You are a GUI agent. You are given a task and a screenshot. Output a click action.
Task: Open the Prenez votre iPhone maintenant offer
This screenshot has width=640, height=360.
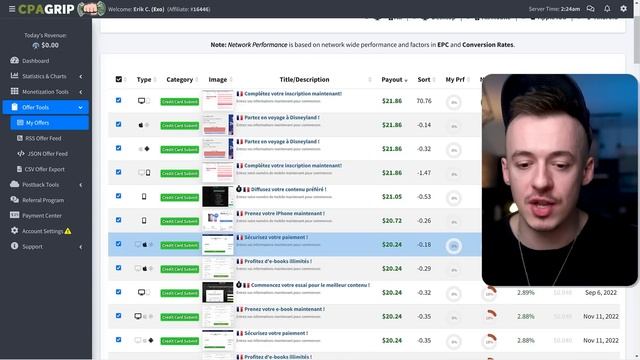tap(284, 213)
